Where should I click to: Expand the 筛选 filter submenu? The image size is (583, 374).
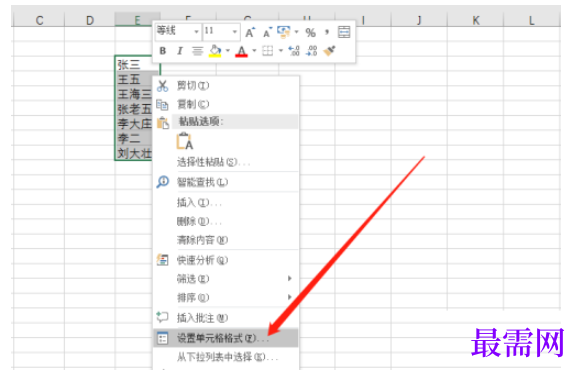tap(226, 279)
